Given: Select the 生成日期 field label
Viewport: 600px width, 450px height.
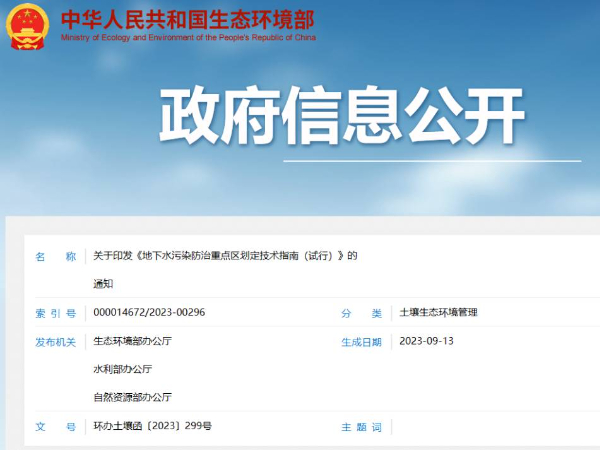Looking at the screenshot, I should click(x=361, y=342).
